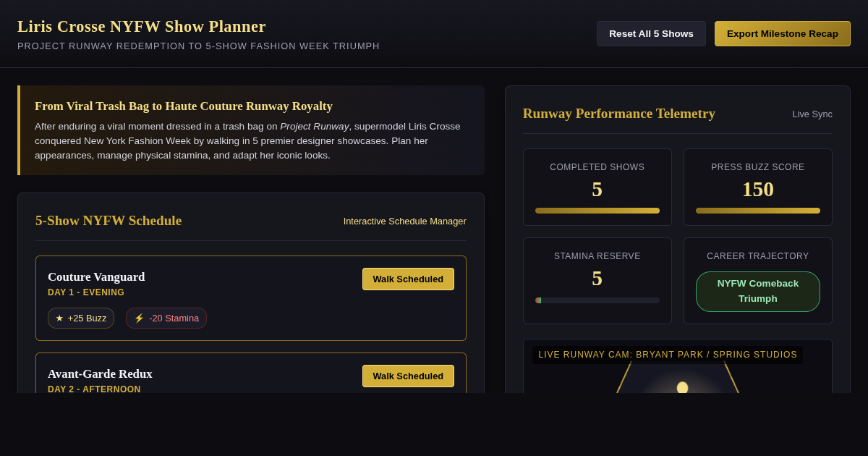Click the Stamina Reserve progress bar
The width and height of the screenshot is (868, 456).
pyautogui.click(x=597, y=300)
